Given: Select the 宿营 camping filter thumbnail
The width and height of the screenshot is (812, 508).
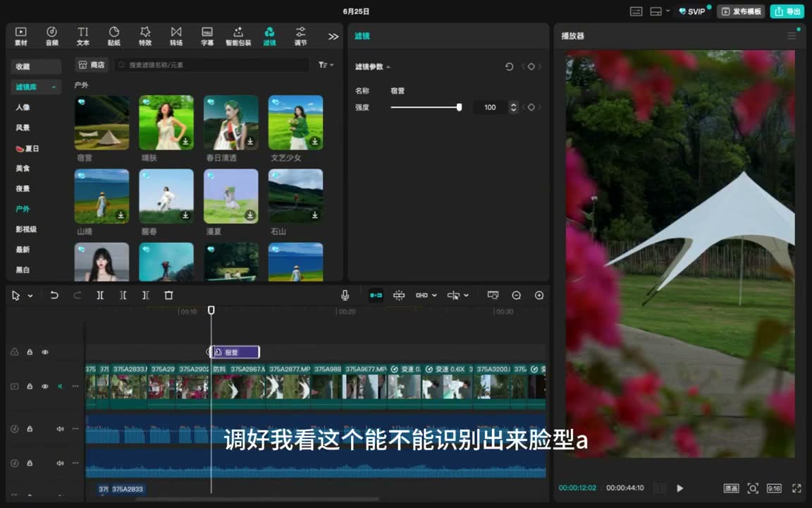Looking at the screenshot, I should (x=101, y=123).
